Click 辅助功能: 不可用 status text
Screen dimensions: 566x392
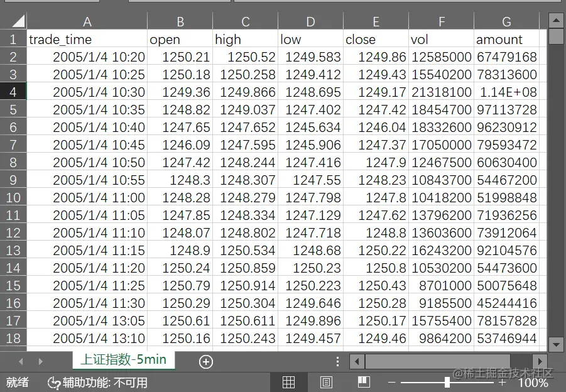pyautogui.click(x=105, y=383)
